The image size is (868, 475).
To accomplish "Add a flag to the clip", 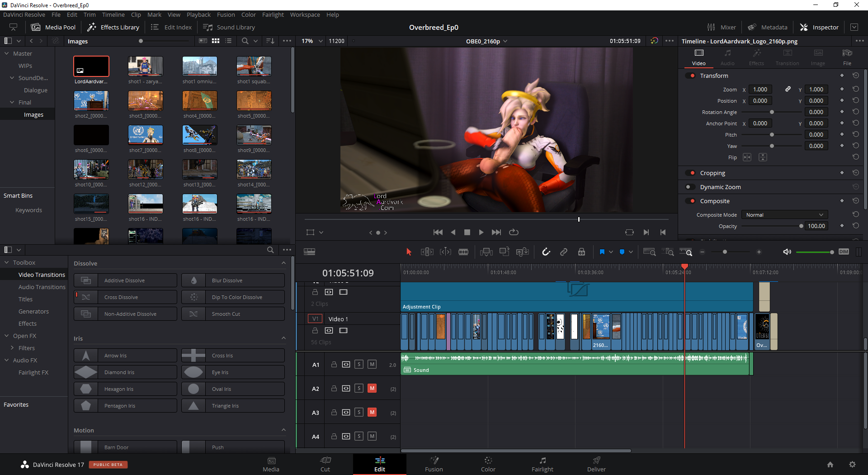I will pos(602,252).
